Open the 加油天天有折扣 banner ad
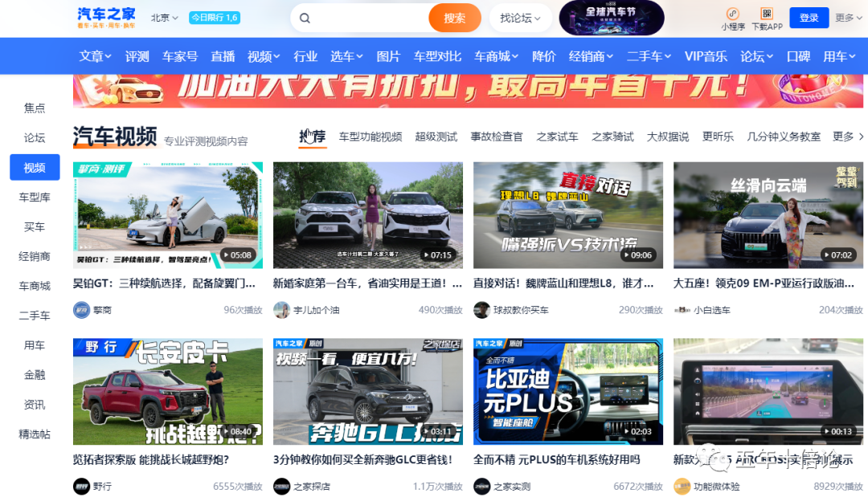 [x=469, y=91]
